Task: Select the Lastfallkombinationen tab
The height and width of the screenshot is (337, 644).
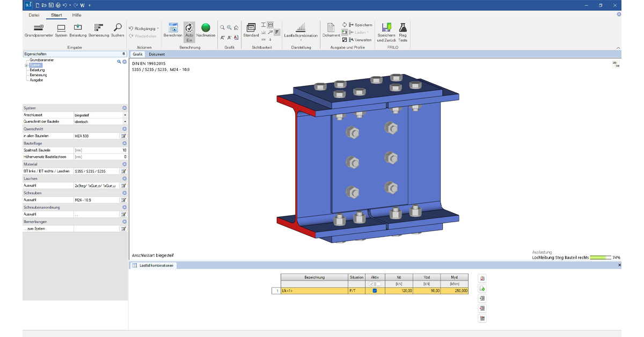Action: coord(153,266)
